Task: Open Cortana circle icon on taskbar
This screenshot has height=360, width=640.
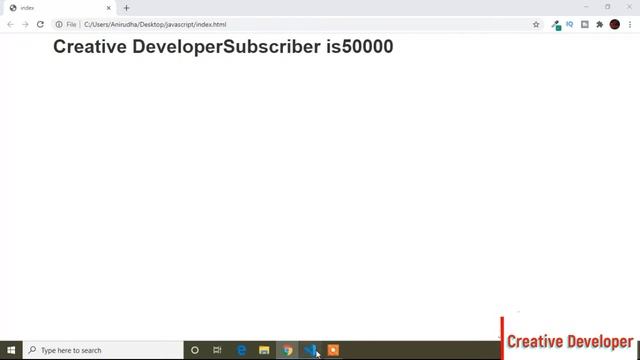Action: 195,350
